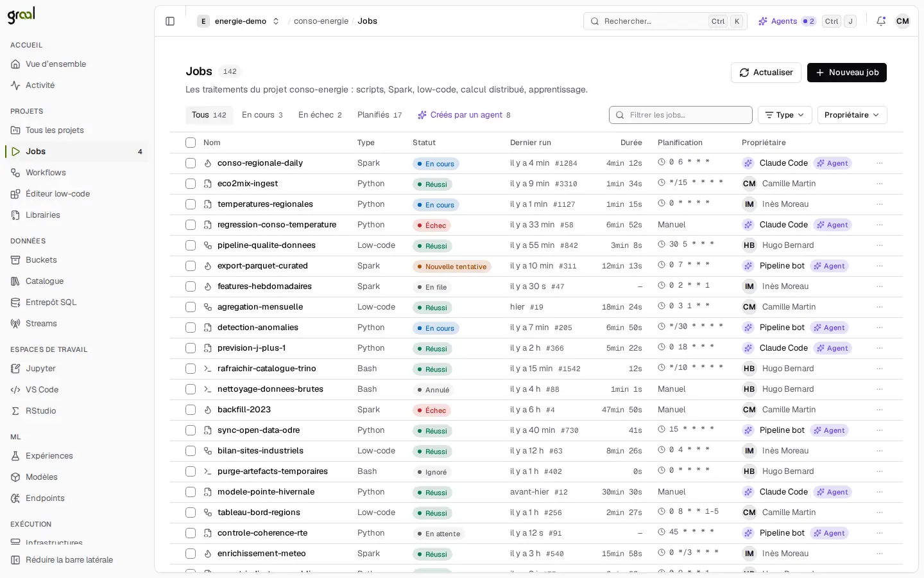Launch Jupyter workspace
924x578 pixels.
[77, 369]
